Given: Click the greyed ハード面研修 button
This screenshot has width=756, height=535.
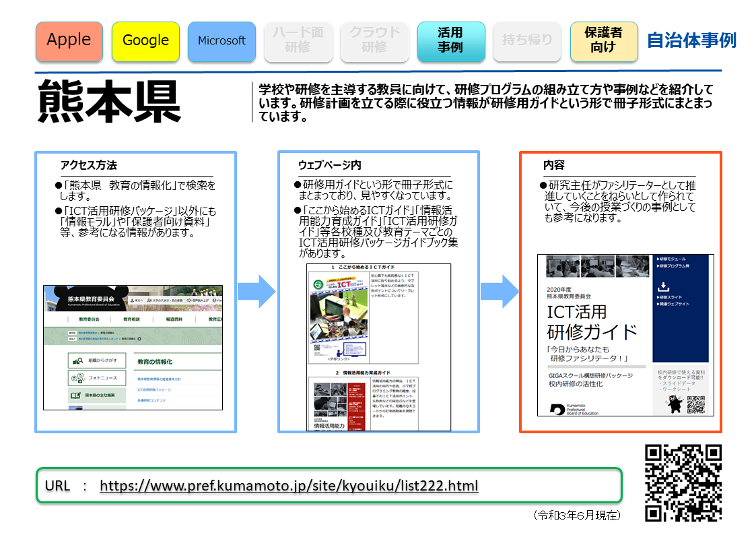Looking at the screenshot, I should pos(298,41).
